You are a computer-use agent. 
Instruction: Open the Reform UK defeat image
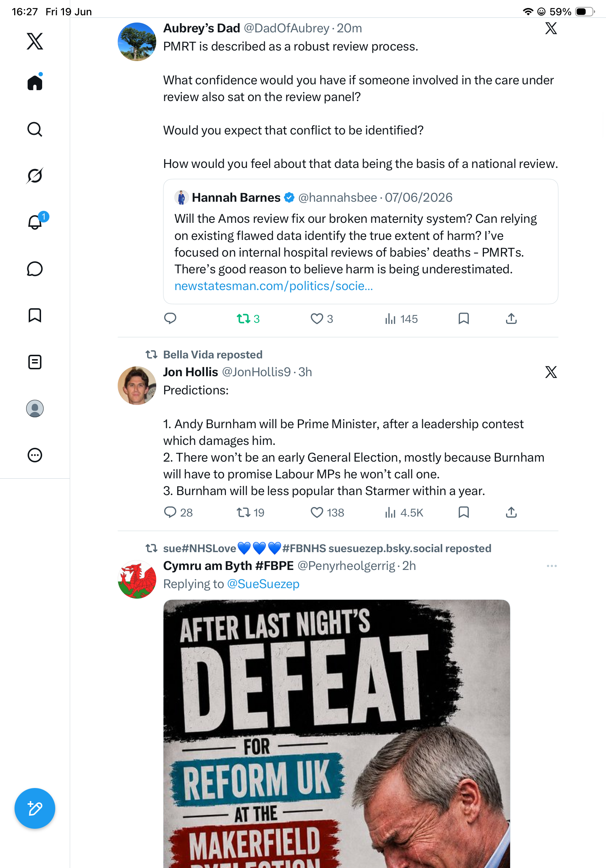point(337,734)
